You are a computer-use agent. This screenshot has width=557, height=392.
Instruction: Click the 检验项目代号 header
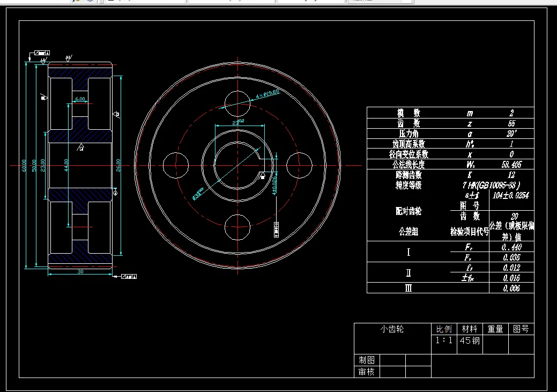pos(469,232)
